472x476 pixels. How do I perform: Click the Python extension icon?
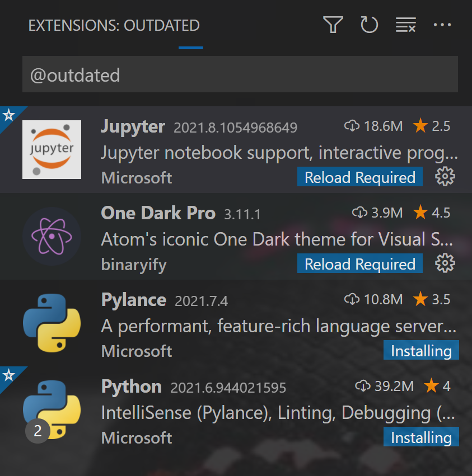[52, 409]
